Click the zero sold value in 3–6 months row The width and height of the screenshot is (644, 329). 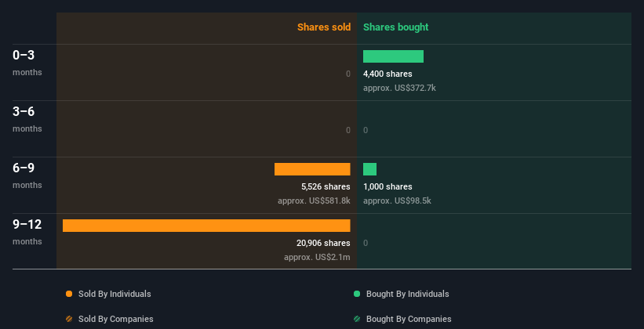tap(347, 130)
